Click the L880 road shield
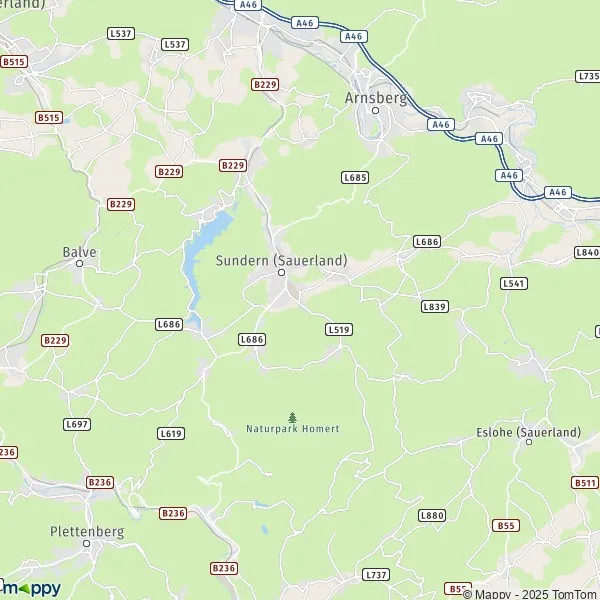Image resolution: width=600 pixels, height=600 pixels. pos(432,515)
